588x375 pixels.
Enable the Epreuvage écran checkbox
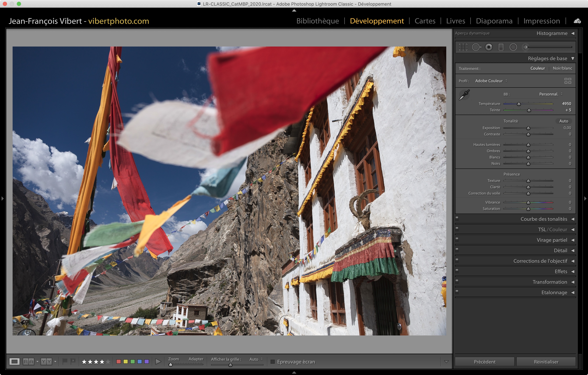point(273,362)
